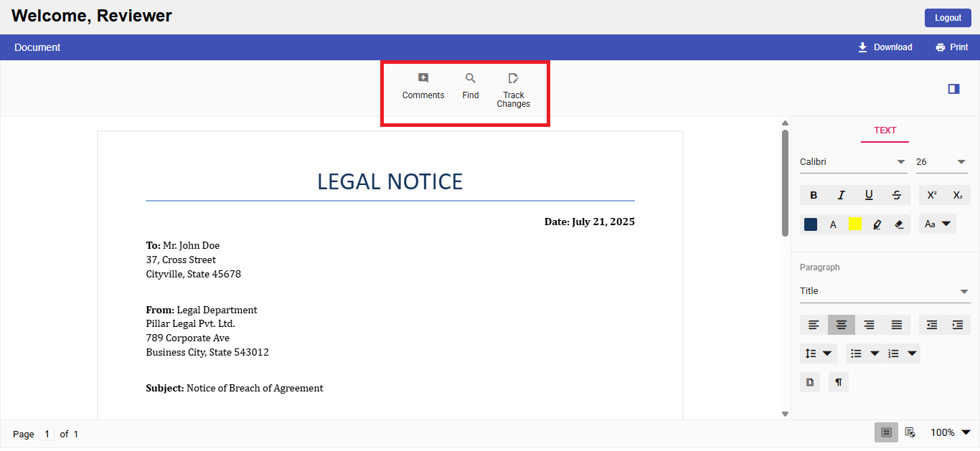Click the superscript formatting icon
The height and width of the screenshot is (451, 980).
click(x=931, y=194)
